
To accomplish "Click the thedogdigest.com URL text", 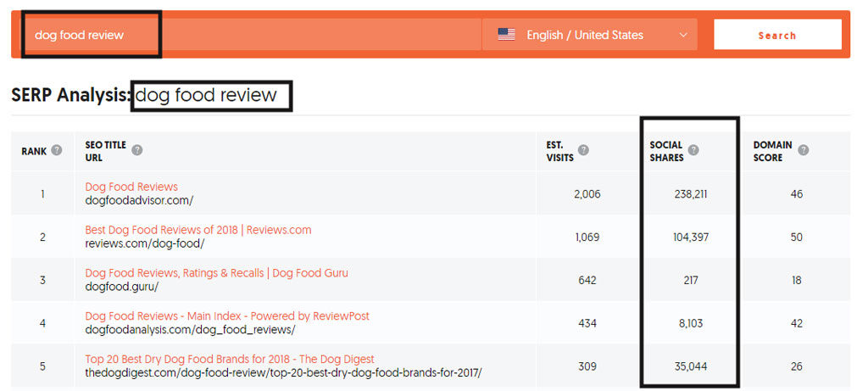I will 283,373.
